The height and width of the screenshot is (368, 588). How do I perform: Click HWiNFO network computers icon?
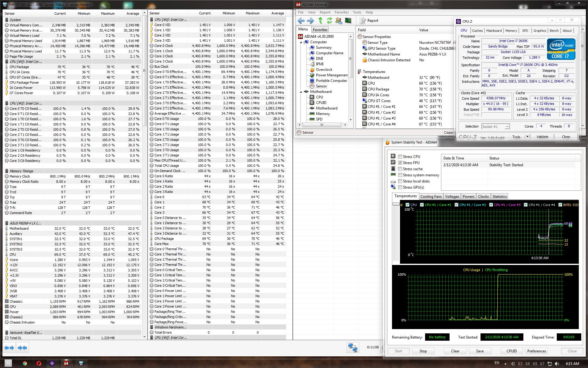tap(352, 347)
